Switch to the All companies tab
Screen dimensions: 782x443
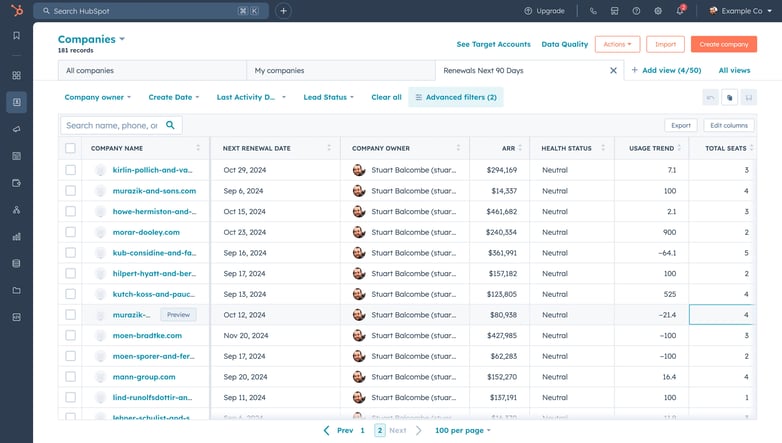[x=152, y=70]
